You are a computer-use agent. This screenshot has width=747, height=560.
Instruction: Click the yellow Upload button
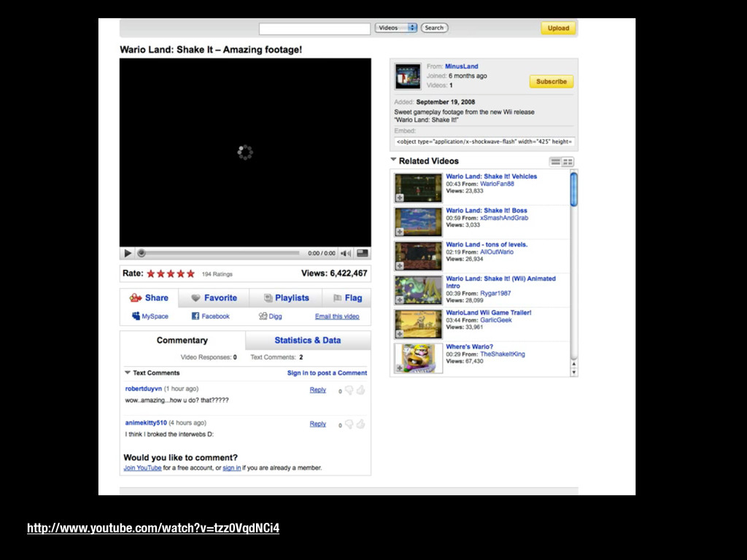(x=558, y=28)
